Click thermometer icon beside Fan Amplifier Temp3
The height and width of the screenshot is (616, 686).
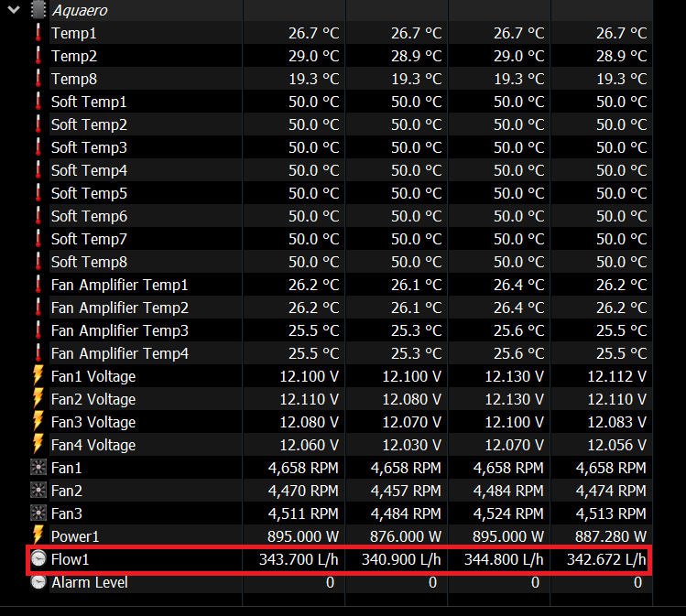click(x=38, y=330)
